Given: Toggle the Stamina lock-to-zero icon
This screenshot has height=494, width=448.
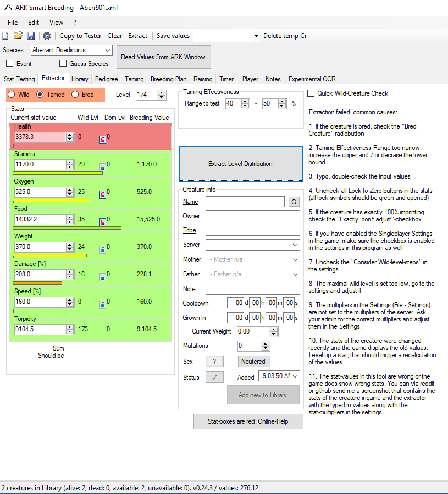Looking at the screenshot, I should point(103,167).
